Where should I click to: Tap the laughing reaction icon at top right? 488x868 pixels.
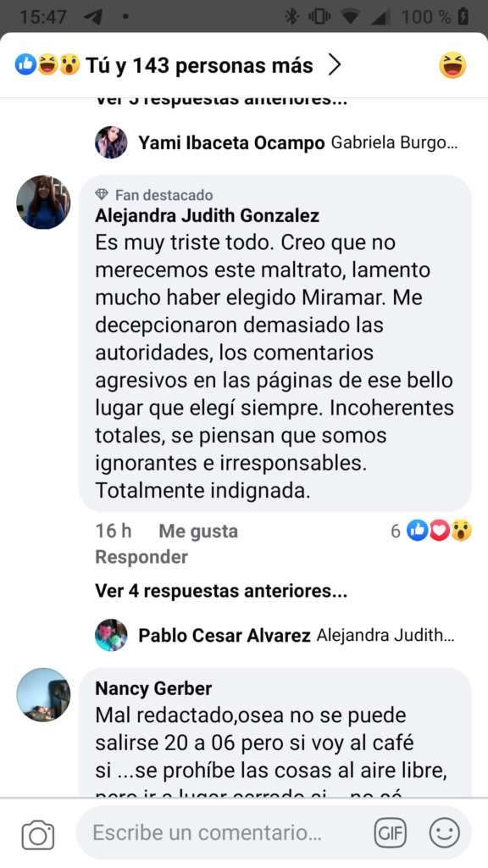point(452,65)
